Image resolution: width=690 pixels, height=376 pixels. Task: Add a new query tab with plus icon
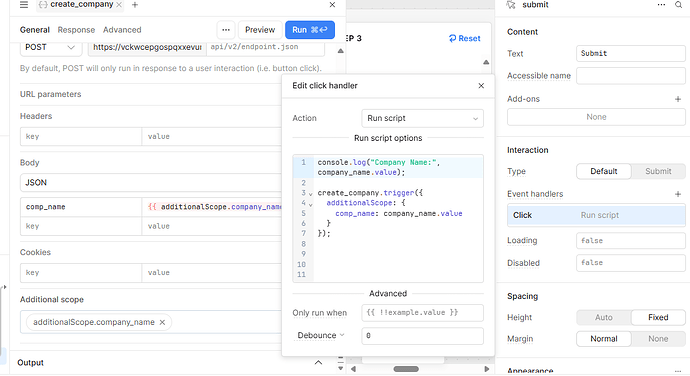point(135,5)
